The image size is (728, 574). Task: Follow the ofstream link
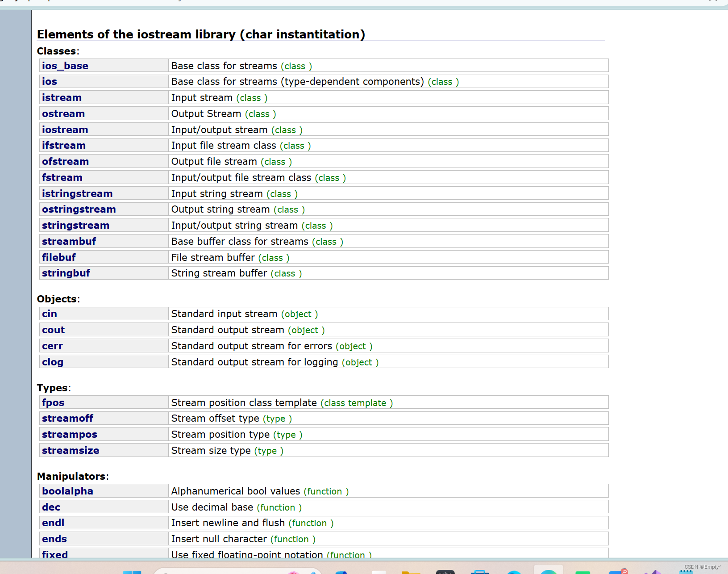point(66,161)
